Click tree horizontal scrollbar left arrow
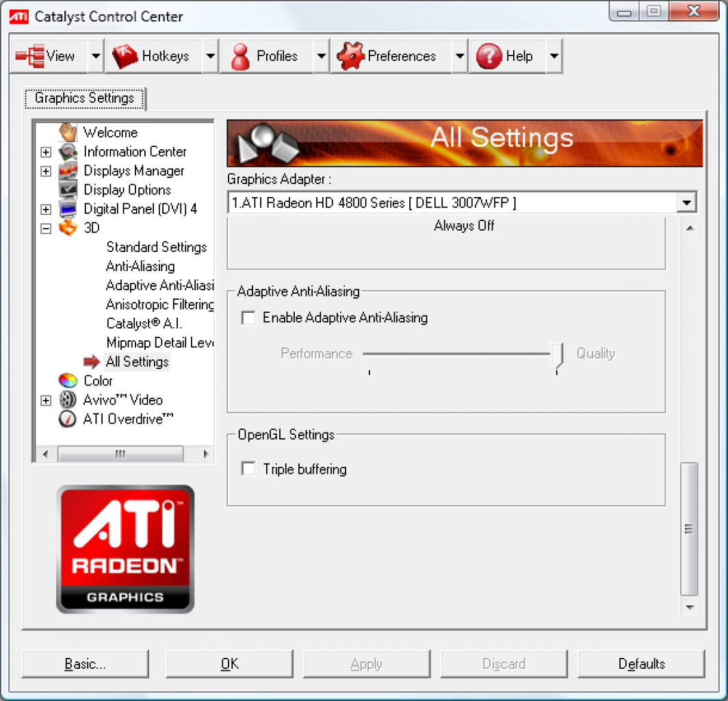Viewport: 728px width, 701px height. (x=45, y=454)
